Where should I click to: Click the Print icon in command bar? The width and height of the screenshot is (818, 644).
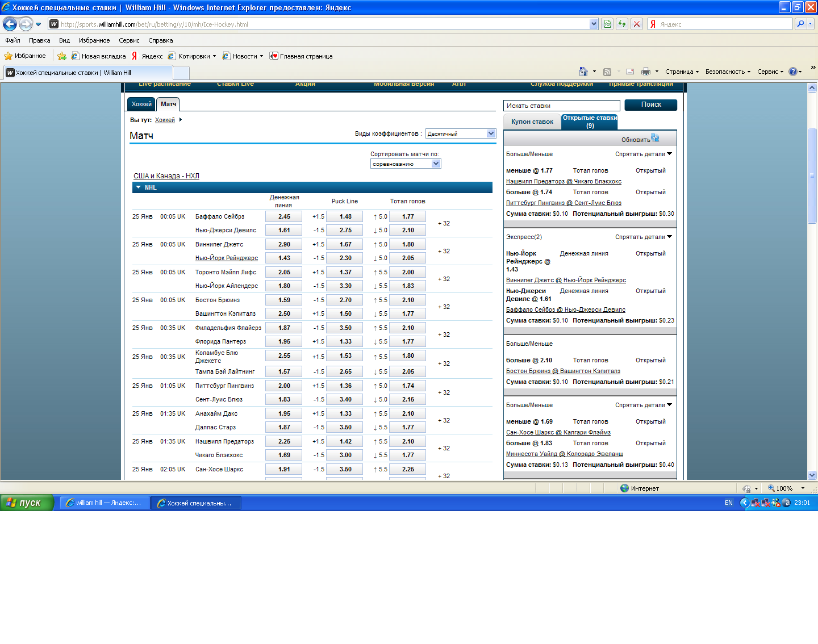(x=645, y=72)
